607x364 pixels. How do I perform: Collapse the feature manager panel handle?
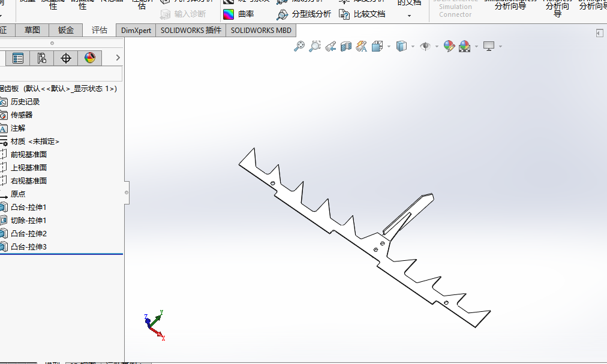coord(127,192)
